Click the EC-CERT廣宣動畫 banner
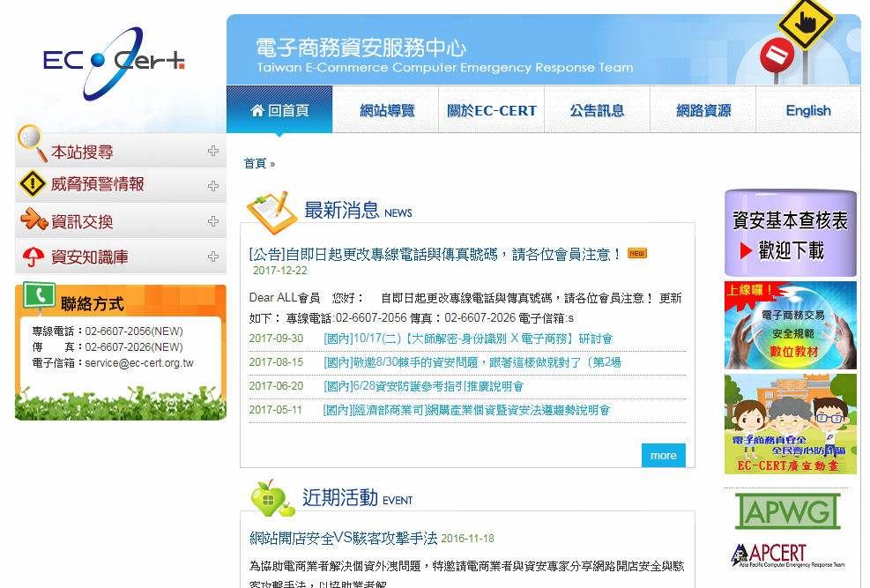 [x=790, y=424]
